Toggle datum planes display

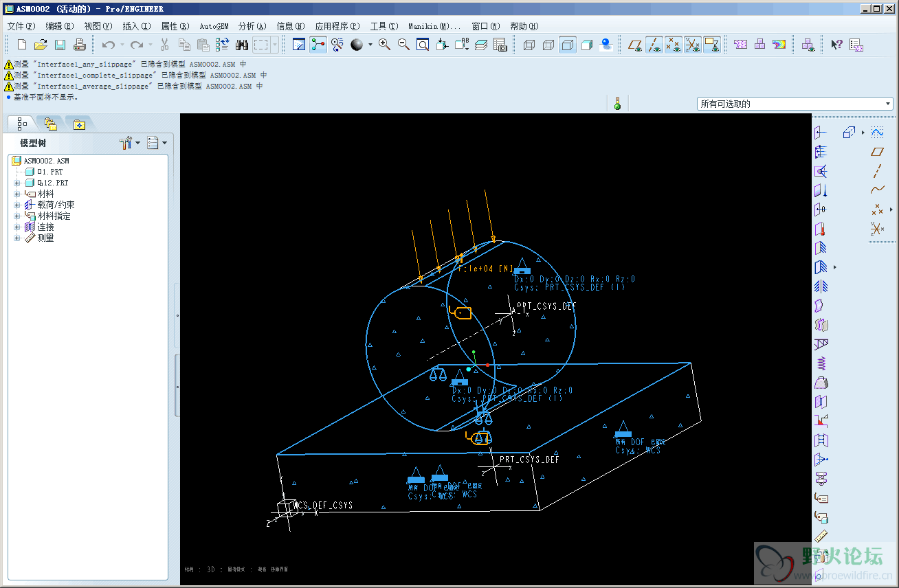tap(635, 45)
